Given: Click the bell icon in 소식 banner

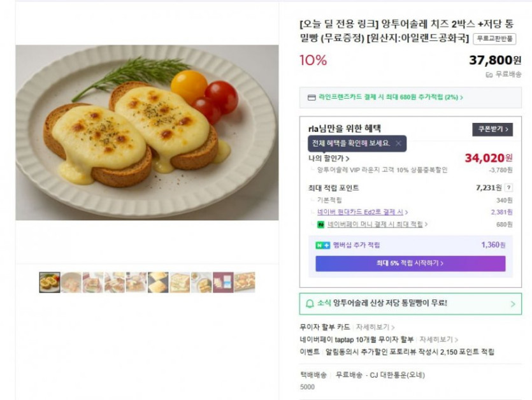Looking at the screenshot, I should click(310, 304).
